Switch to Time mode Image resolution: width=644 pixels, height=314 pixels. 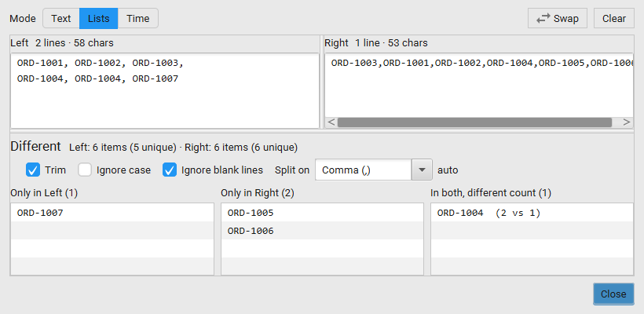138,19
